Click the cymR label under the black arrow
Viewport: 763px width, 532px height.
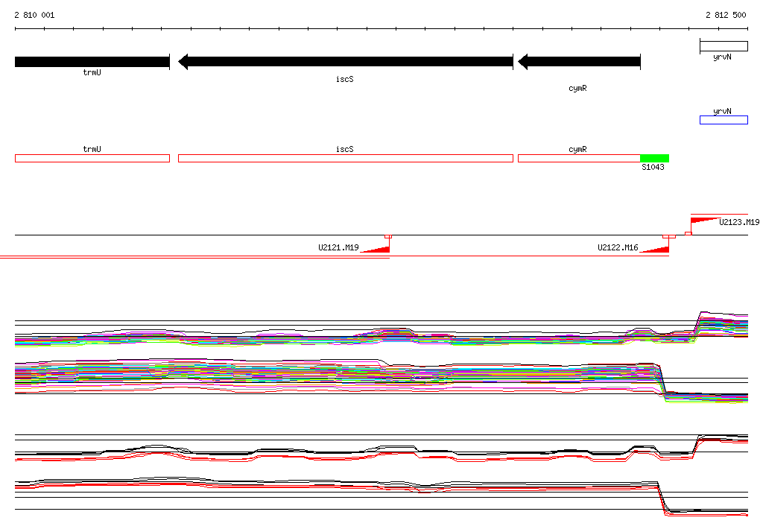(577, 89)
